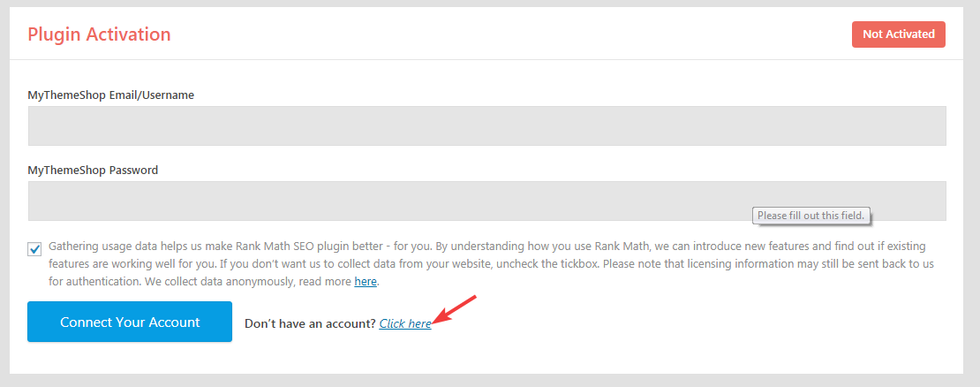
Task: Click the 'Please fill out this field' tooltip
Action: coord(811,216)
